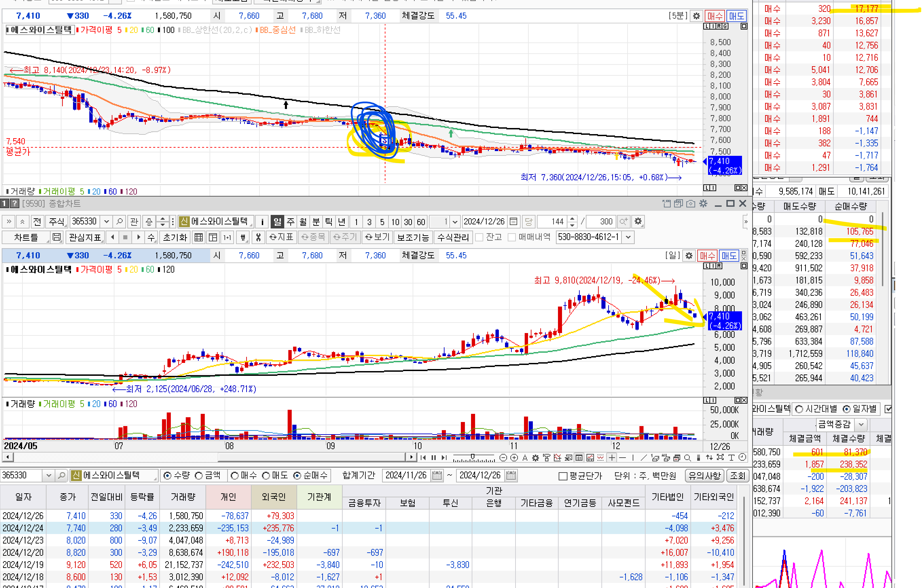This screenshot has height=588, width=922.
Task: Open the chart settings gear in toolbar
Action: pyautogui.click(x=638, y=221)
